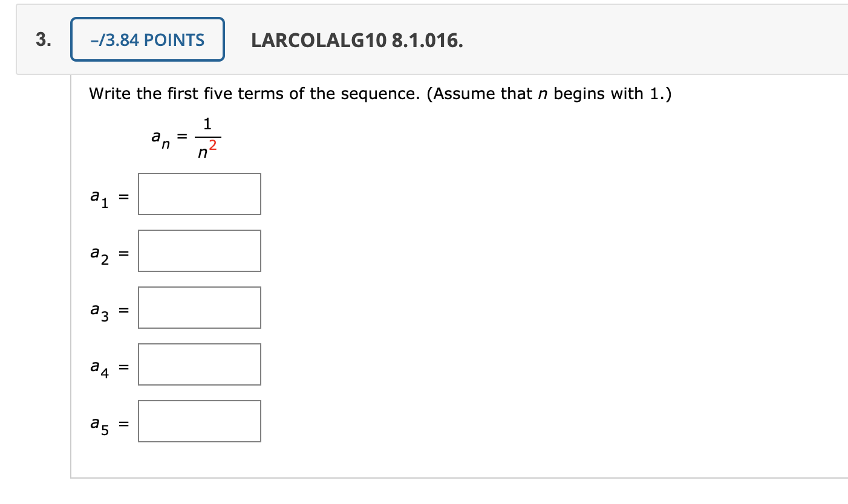
Task: Click question number 3 label
Action: tap(41, 40)
